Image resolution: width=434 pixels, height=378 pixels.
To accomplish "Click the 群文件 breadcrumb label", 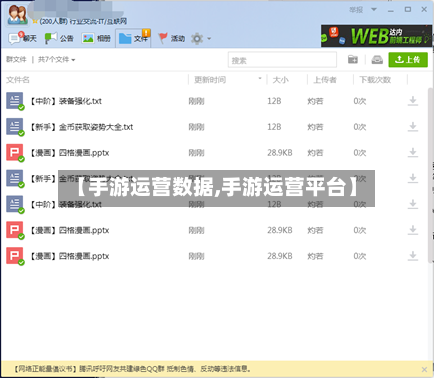I will tap(16, 59).
